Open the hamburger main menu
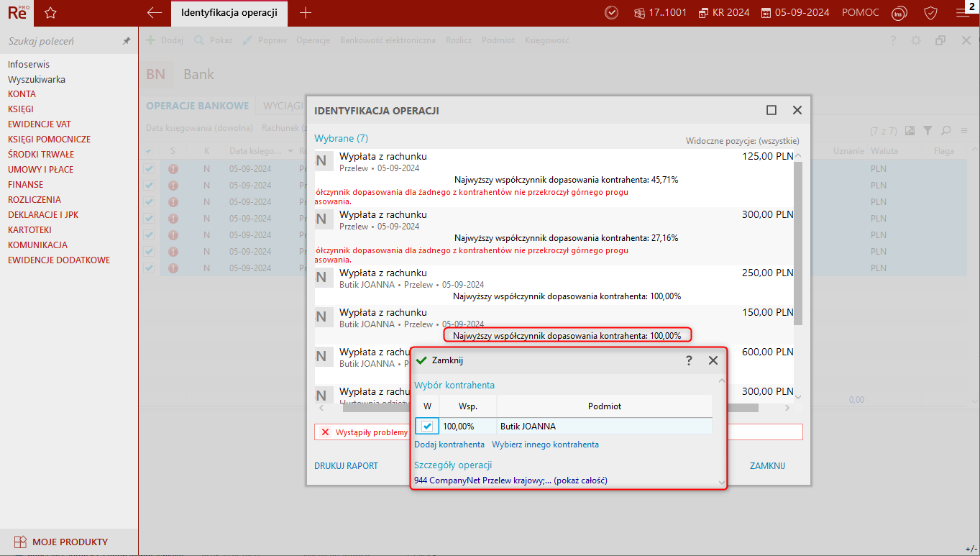The image size is (980, 556). (963, 13)
